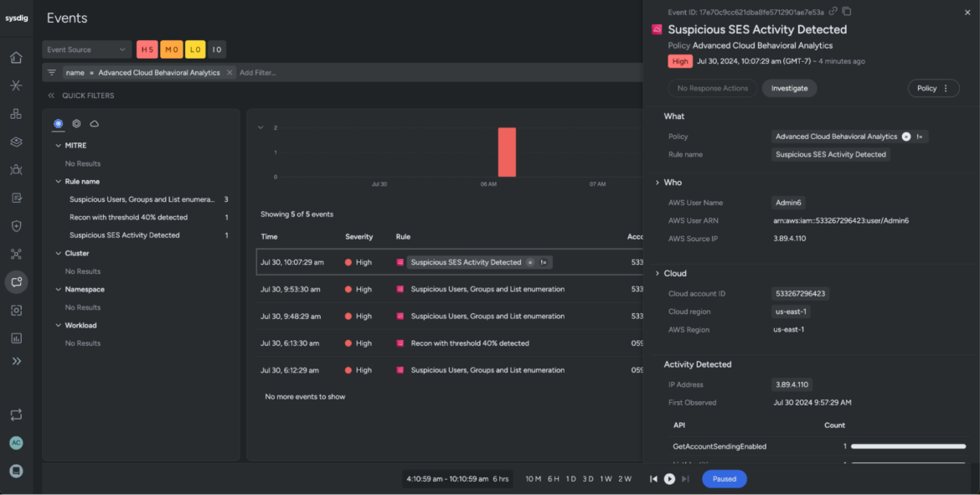Open the stacked layers sidebar icon
The width and height of the screenshot is (980, 495).
(16, 142)
